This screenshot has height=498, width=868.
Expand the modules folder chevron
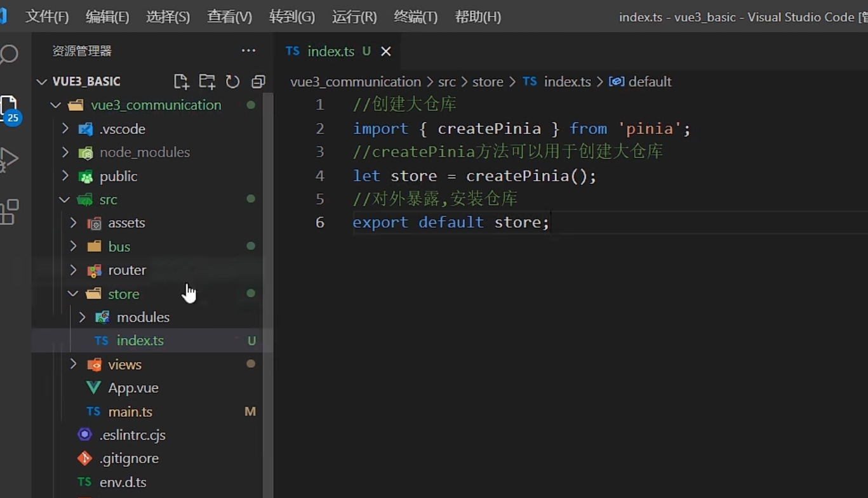click(x=83, y=317)
